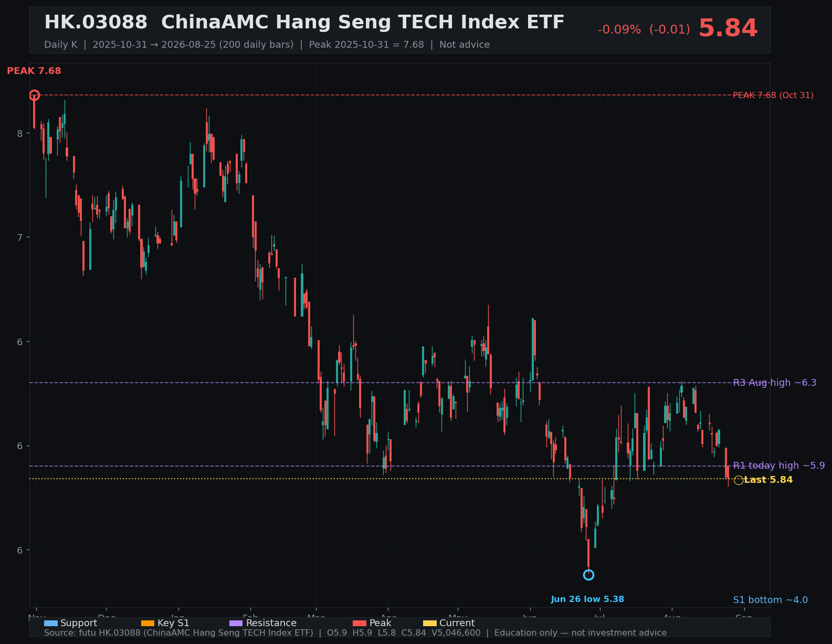
Task: Select the orange Key S1 legend swatch
Action: [x=148, y=623]
